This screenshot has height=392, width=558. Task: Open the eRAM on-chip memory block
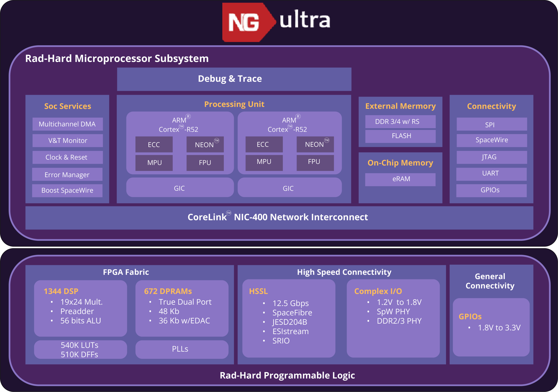[x=400, y=179]
